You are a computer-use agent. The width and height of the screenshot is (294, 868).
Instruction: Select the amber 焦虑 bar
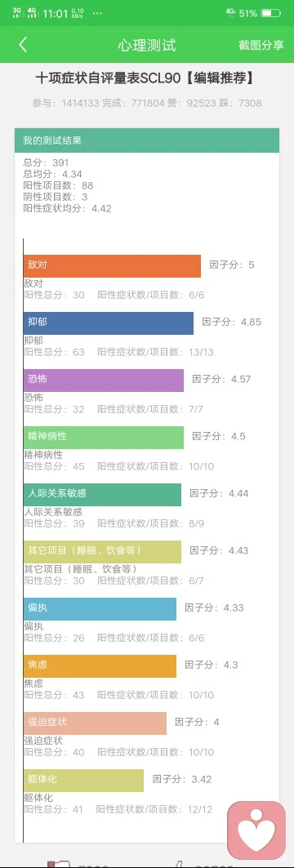tap(100, 666)
